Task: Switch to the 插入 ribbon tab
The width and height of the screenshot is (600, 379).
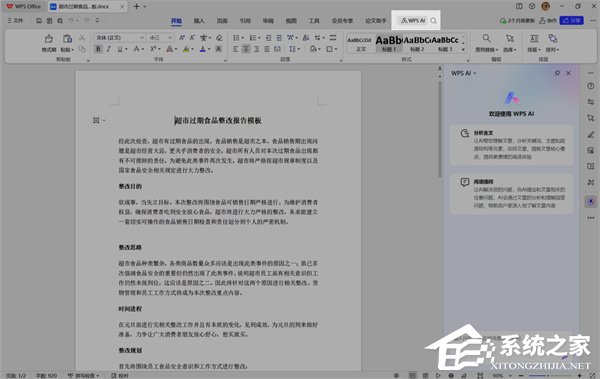Action: coord(199,21)
